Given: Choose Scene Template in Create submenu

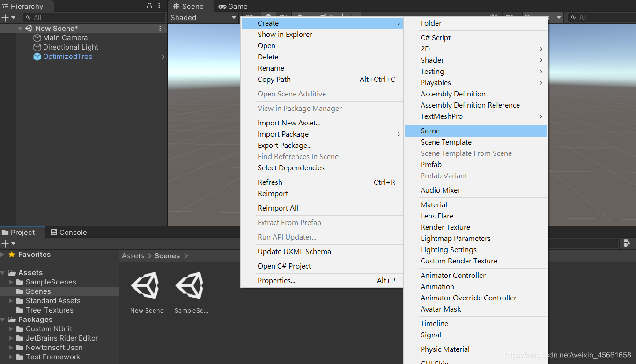Looking at the screenshot, I should pyautogui.click(x=476, y=142).
